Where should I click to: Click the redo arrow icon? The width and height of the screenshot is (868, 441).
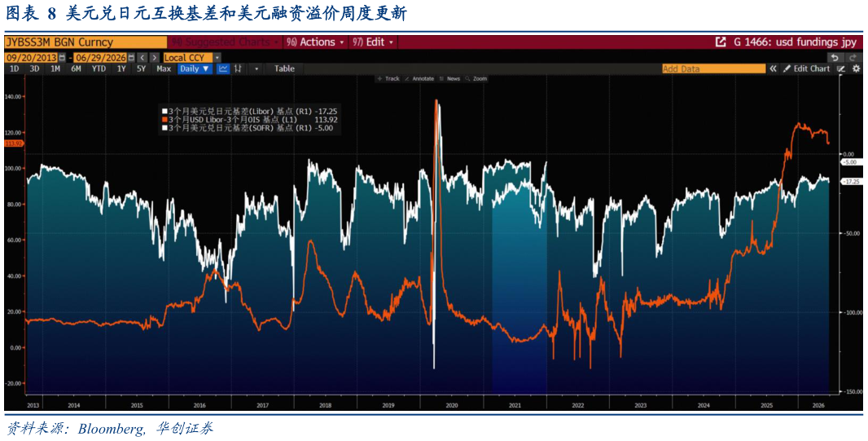click(x=853, y=58)
